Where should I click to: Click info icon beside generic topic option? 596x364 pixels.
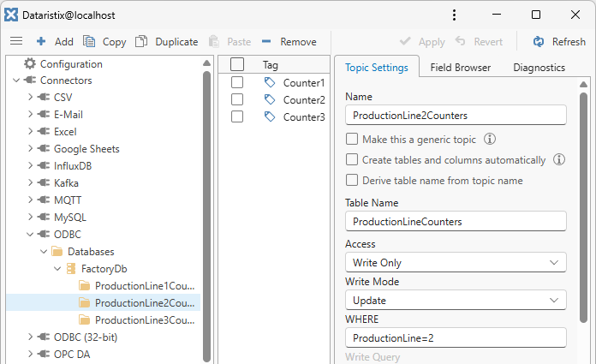click(x=490, y=139)
